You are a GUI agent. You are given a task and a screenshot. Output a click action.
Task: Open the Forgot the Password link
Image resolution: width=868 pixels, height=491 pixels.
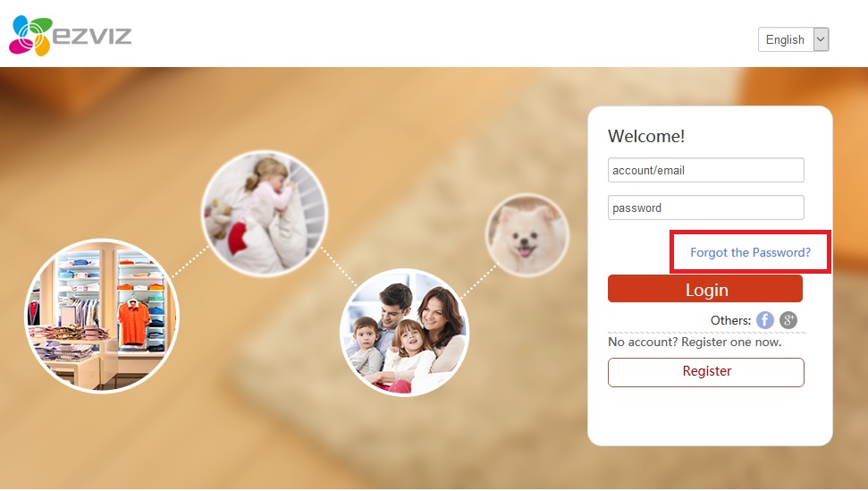750,252
